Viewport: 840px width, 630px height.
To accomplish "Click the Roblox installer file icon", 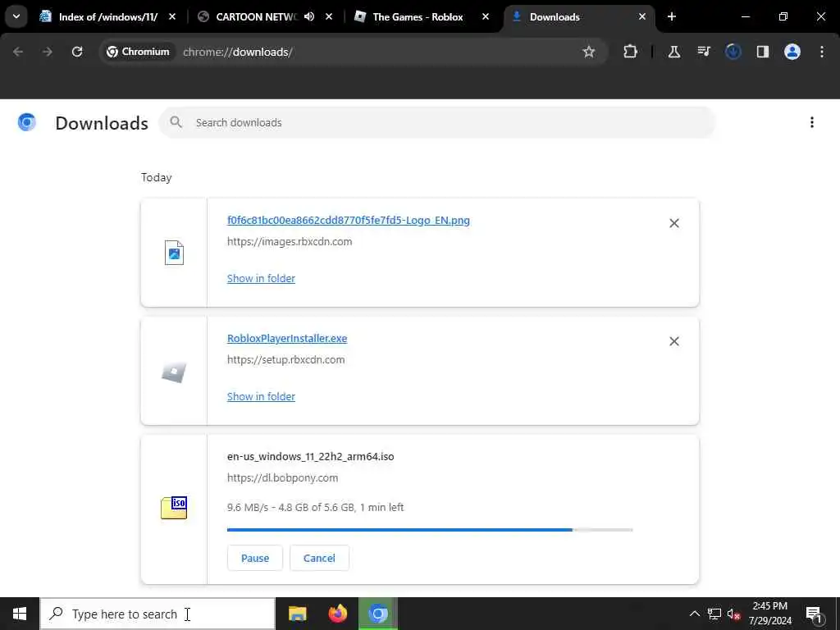I will point(174,372).
